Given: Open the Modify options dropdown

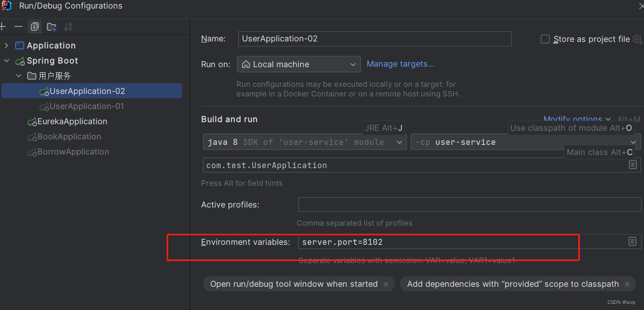Looking at the screenshot, I should coord(577,119).
